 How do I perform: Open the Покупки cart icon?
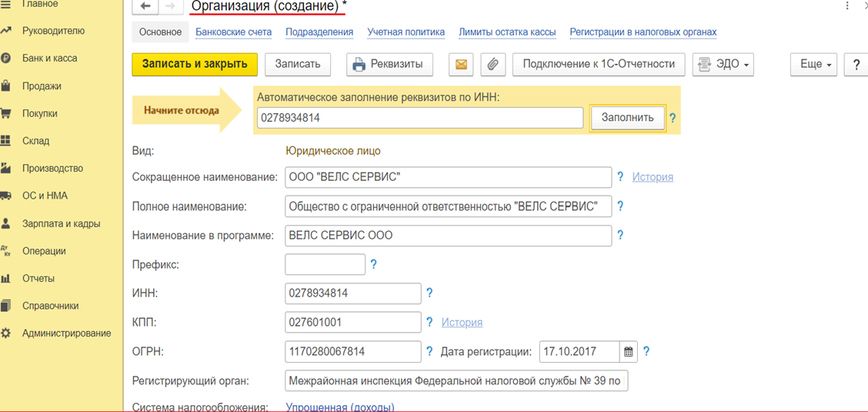tap(6, 113)
